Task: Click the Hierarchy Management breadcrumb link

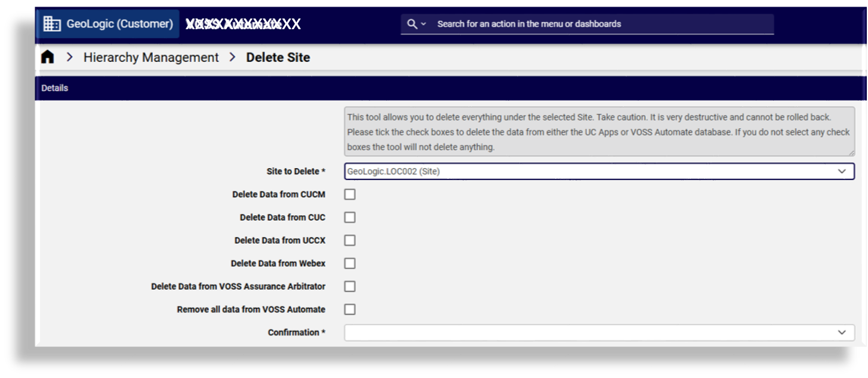Action: (150, 57)
